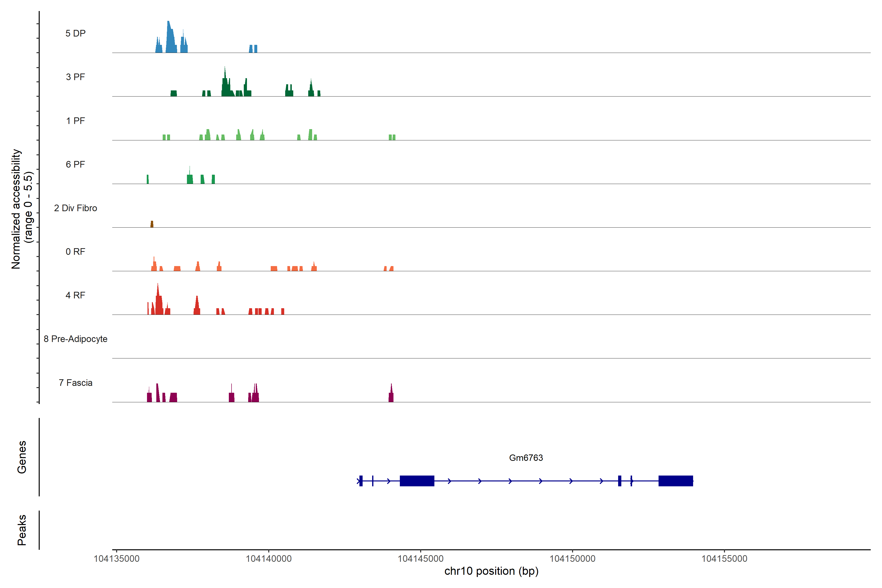Click the 104150000 axis tick label
The height and width of the screenshot is (588, 882).
tap(572, 559)
